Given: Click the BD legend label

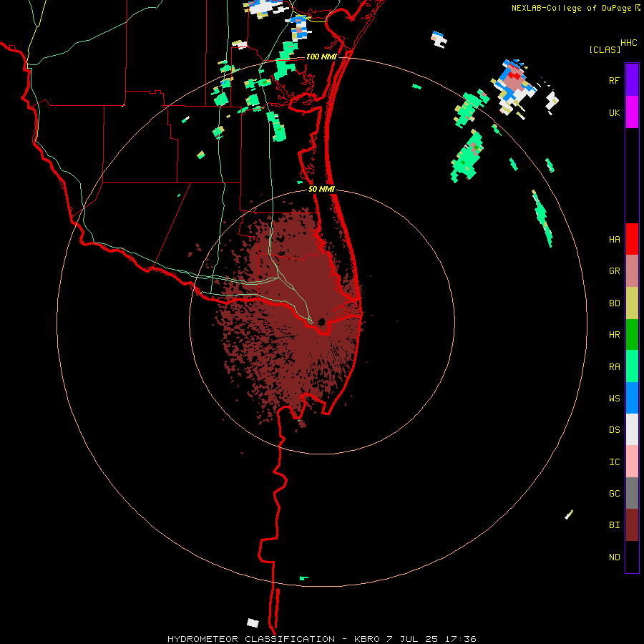Looking at the screenshot, I should click(x=614, y=303).
